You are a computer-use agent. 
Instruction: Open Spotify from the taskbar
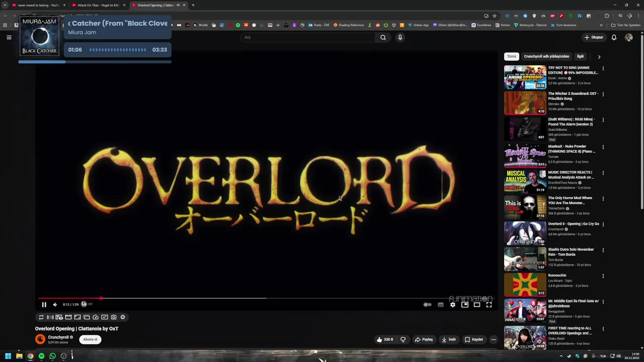41,356
